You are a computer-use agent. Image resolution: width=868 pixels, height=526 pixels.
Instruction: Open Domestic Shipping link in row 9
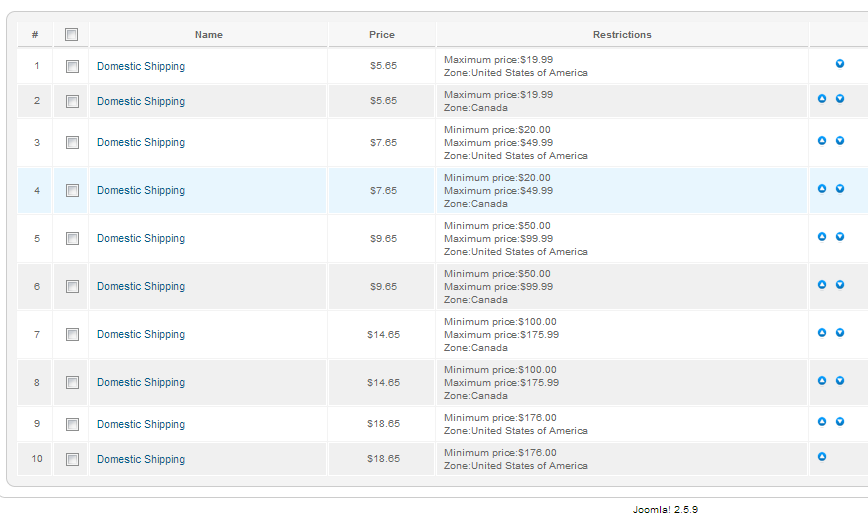[141, 425]
